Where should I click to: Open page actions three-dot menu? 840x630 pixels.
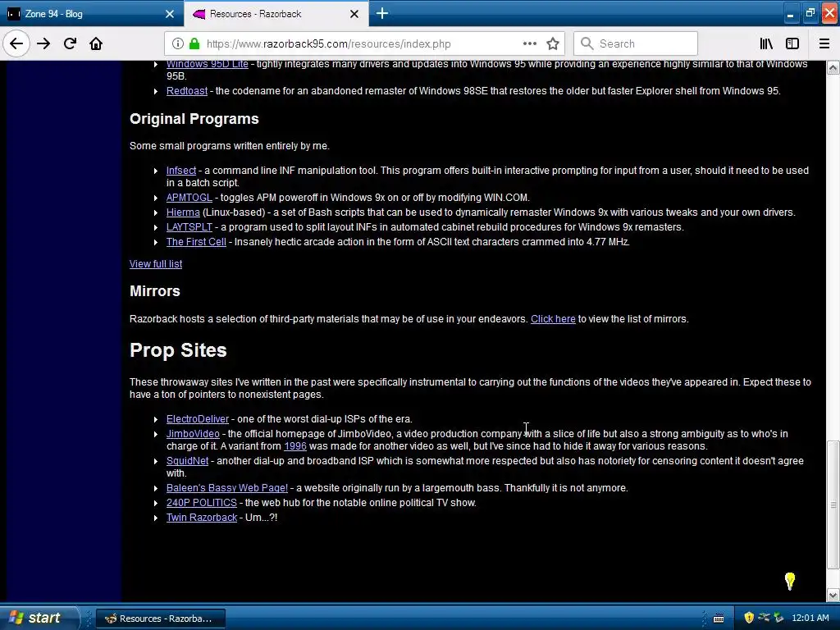point(530,43)
